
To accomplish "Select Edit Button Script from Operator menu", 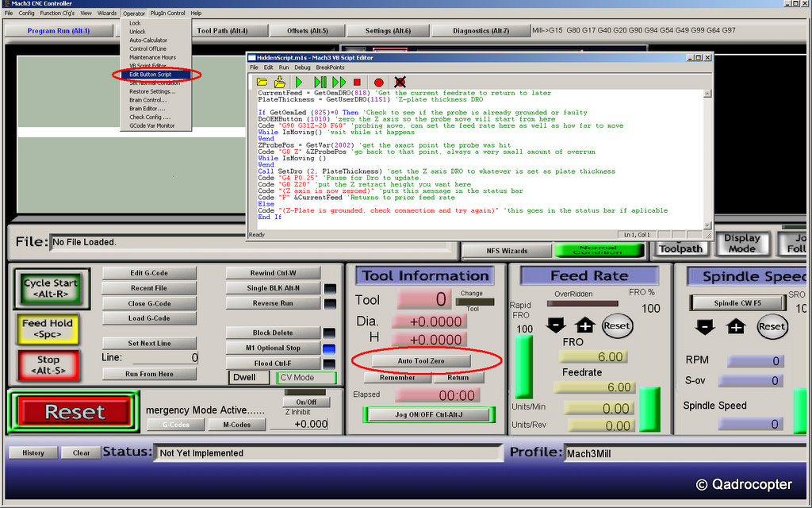I will pos(150,75).
